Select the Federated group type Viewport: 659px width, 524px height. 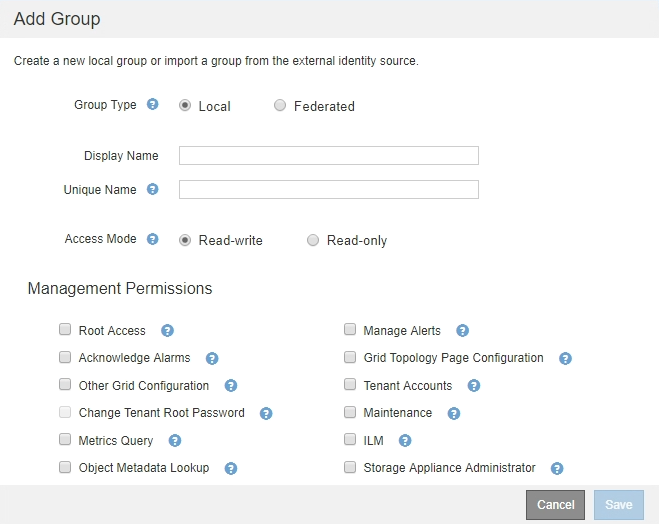point(280,105)
